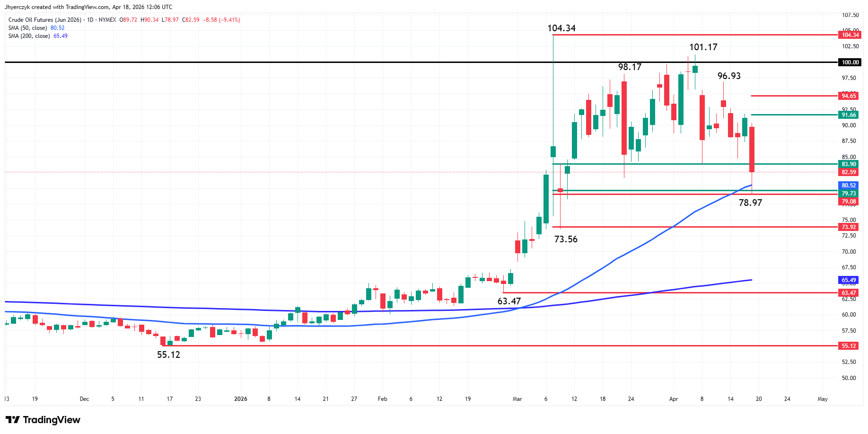Click the 100.00 black price label on the axis
868x434 pixels.
(x=850, y=62)
